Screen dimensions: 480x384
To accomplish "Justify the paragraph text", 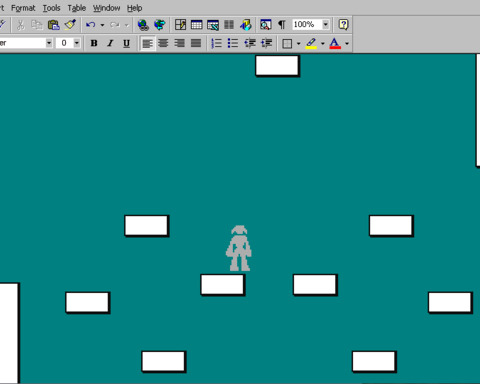I will click(196, 43).
